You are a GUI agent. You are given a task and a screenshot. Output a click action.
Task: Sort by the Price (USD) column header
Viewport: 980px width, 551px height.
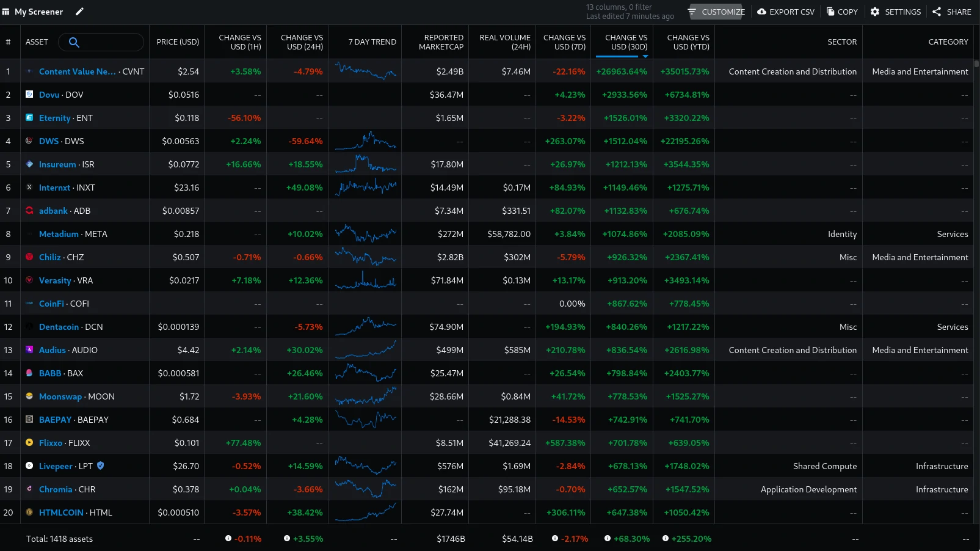pyautogui.click(x=178, y=42)
